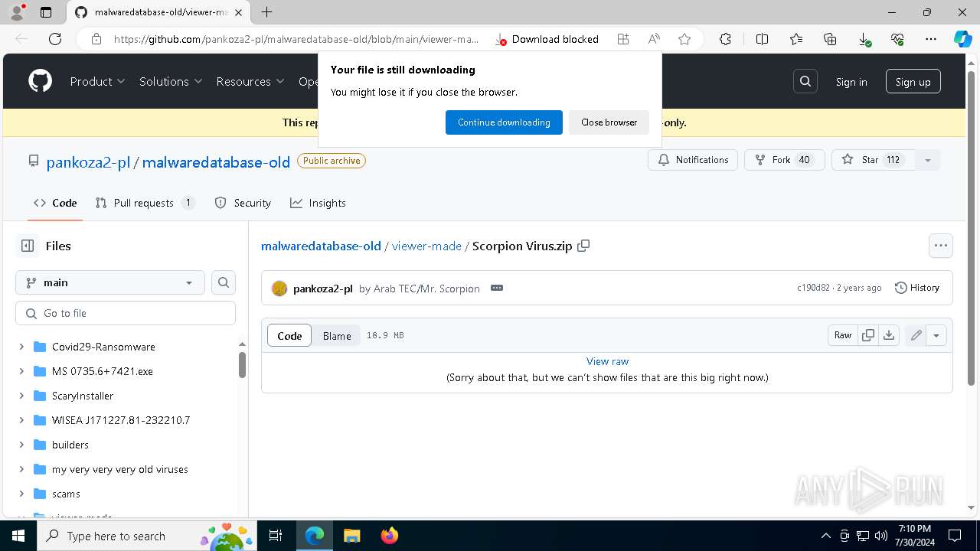Viewport: 980px width, 551px height.
Task: Open File Explorer from the taskbar
Action: [352, 536]
